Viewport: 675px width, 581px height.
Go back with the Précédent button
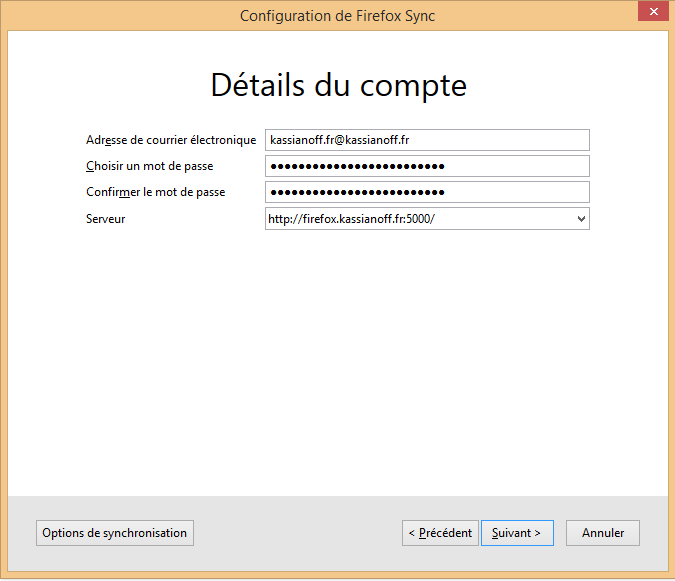440,533
